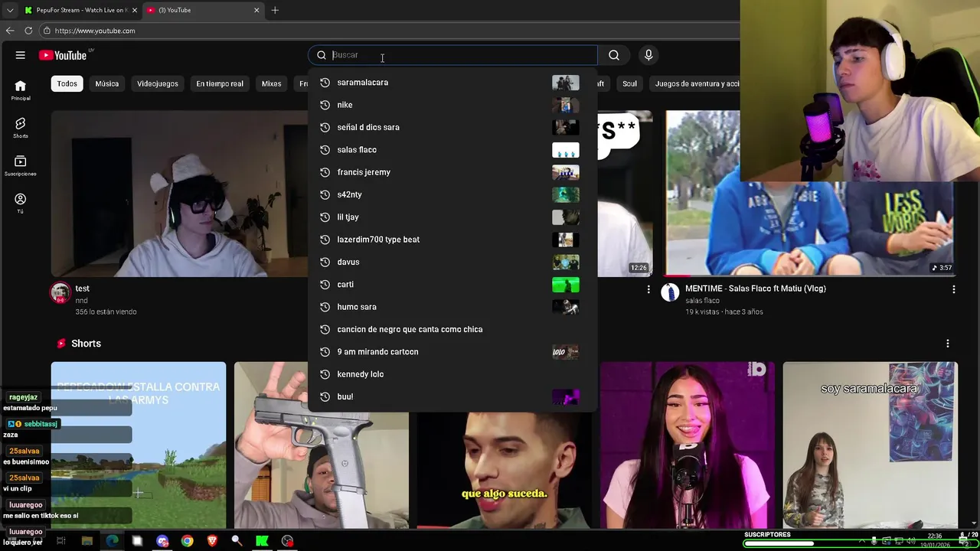The width and height of the screenshot is (980, 551).
Task: Start voice search with the microphone
Action: [x=648, y=55]
